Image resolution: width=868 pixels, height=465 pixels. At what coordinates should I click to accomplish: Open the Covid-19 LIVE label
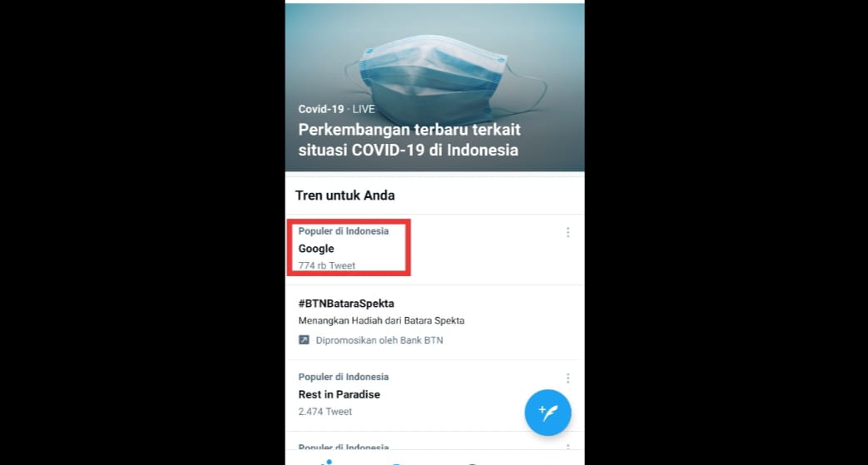click(x=336, y=109)
